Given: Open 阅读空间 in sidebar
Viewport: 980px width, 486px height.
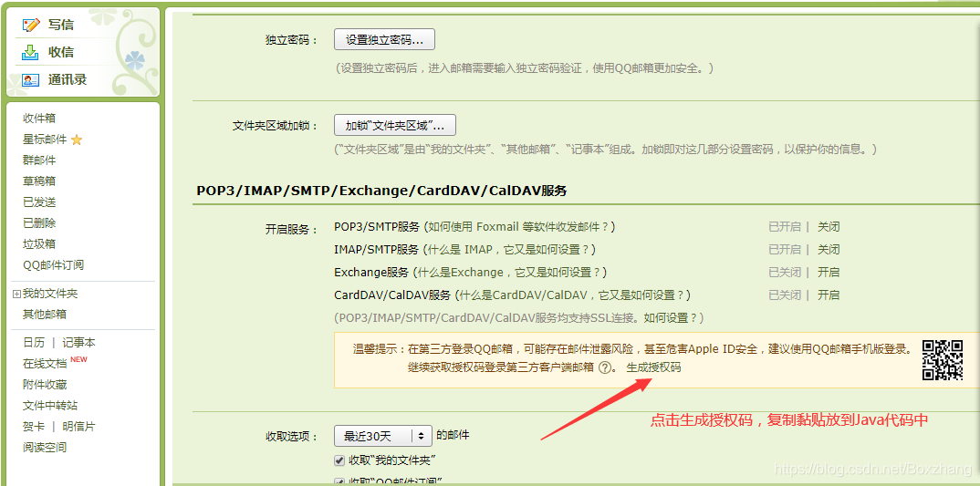Looking at the screenshot, I should point(45,448).
